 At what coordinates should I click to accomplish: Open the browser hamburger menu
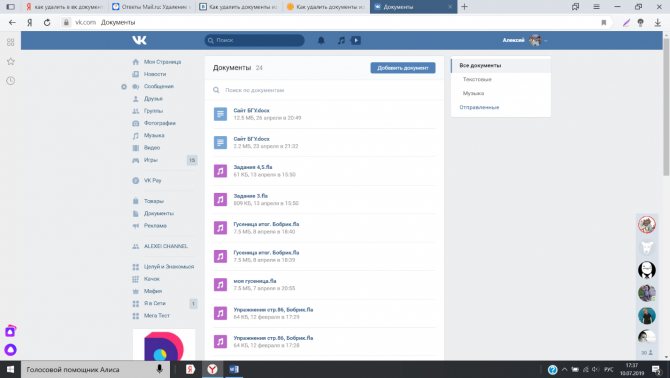coord(597,7)
